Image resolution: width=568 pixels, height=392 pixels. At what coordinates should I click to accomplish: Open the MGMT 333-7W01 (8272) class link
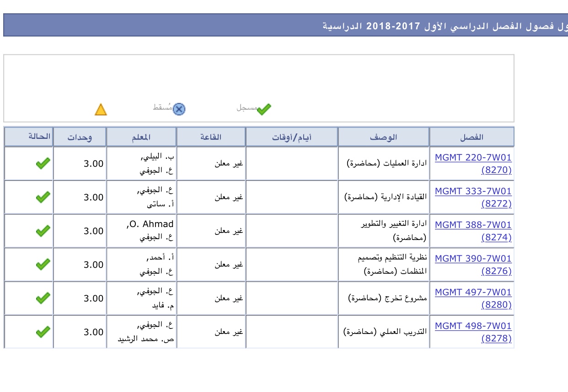click(x=473, y=197)
